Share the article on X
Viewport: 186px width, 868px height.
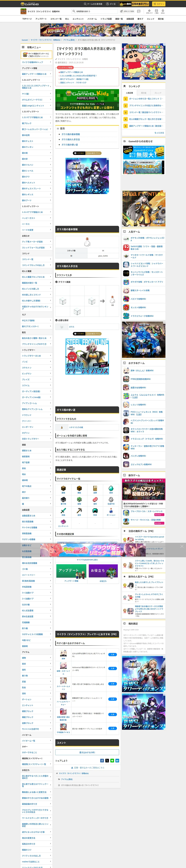point(107,761)
